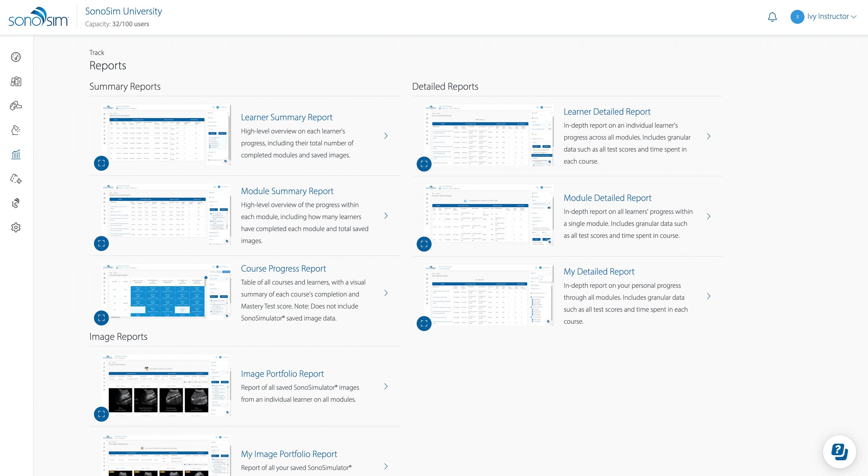Click the LS logo sidebar icon
Image resolution: width=868 pixels, height=476 pixels.
(16, 203)
